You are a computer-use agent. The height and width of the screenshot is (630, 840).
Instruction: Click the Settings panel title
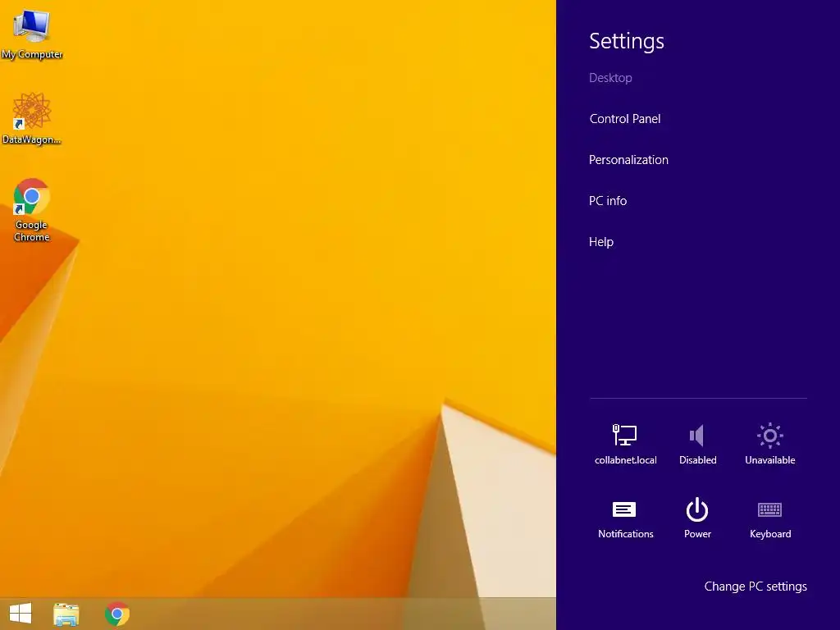click(626, 41)
